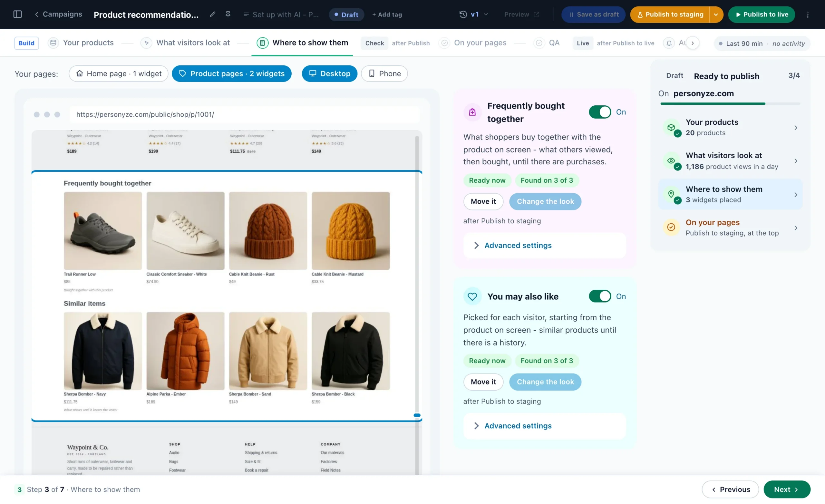
Task: Open Set up with AI option
Action: (281, 15)
